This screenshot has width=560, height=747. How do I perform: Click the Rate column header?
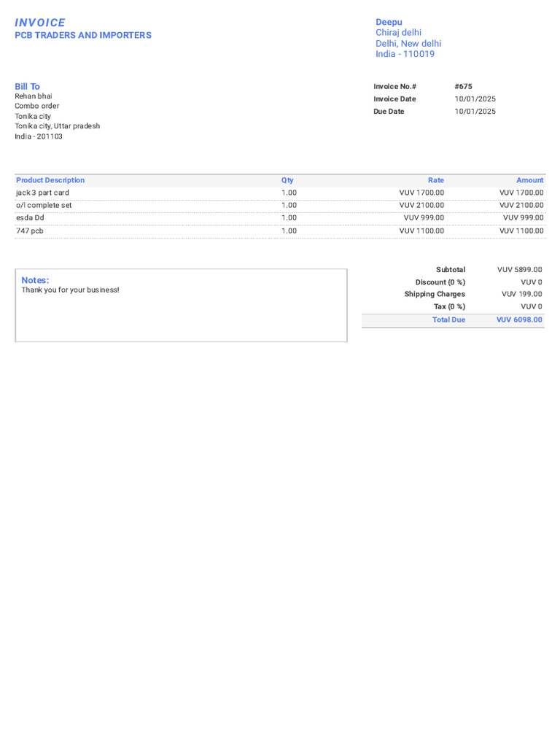436,180
